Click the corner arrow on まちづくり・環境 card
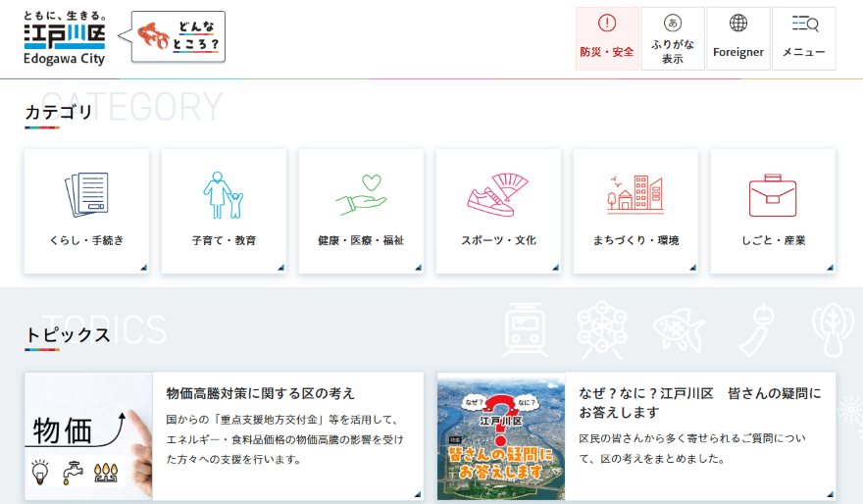This screenshot has width=863, height=504. pyautogui.click(x=693, y=268)
